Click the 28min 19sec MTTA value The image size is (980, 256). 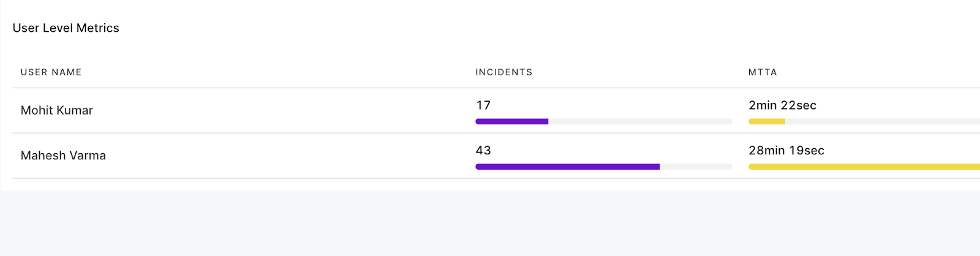[x=786, y=151]
